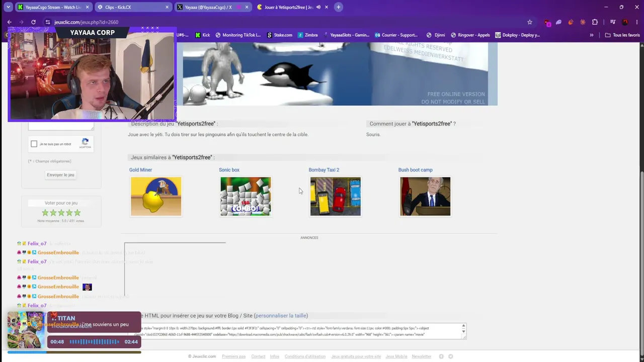Click the TITAN track waveform progress bar
Image resolution: width=644 pixels, height=362 pixels.
click(94, 342)
